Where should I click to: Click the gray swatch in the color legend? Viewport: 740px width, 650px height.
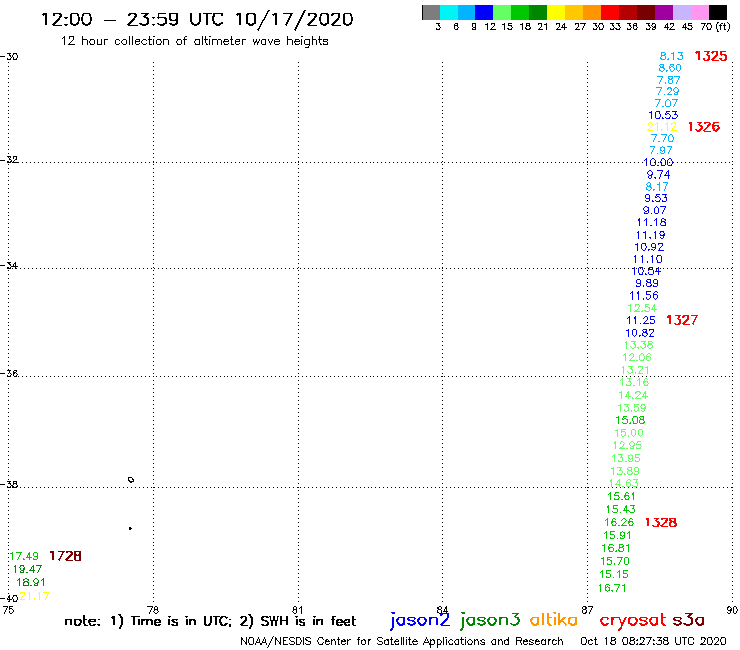point(431,12)
